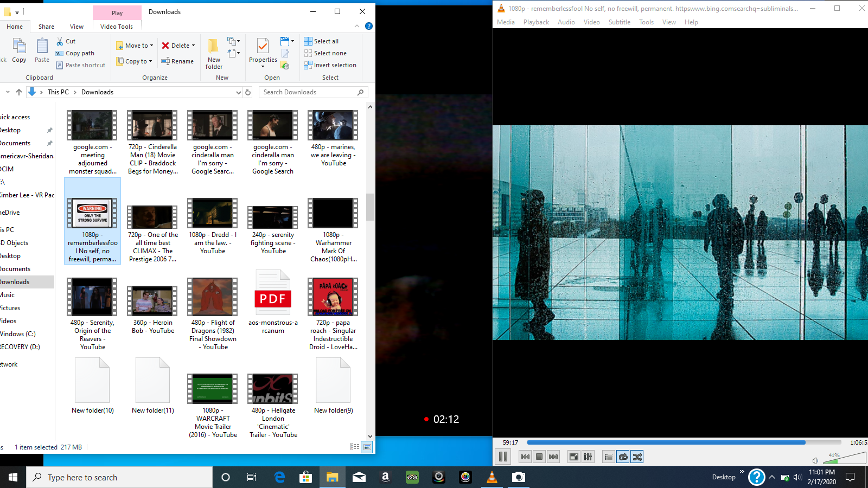Toggle fullscreen mode in VLC
Screen dimensions: 868x488
[573, 457]
